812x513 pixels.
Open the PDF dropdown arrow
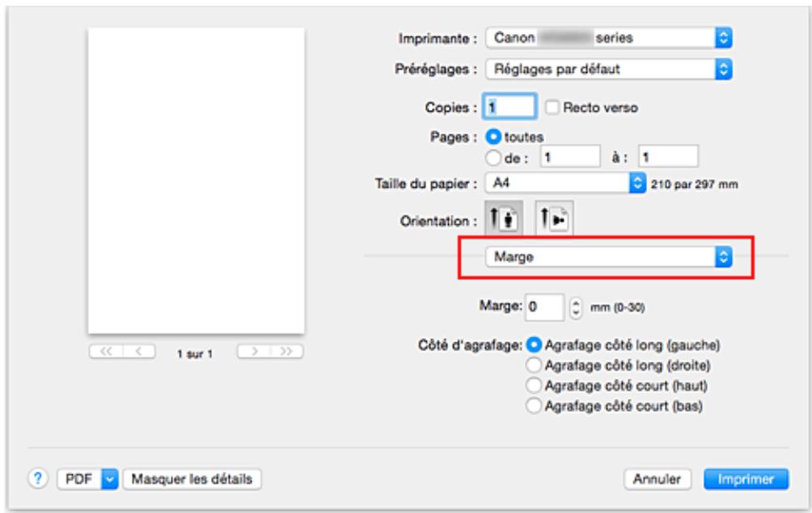tap(110, 479)
